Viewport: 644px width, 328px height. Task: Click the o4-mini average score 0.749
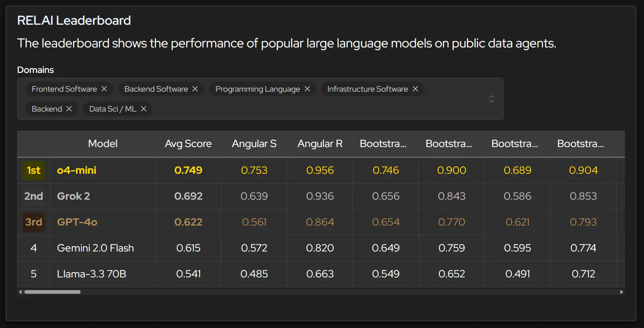(x=188, y=170)
